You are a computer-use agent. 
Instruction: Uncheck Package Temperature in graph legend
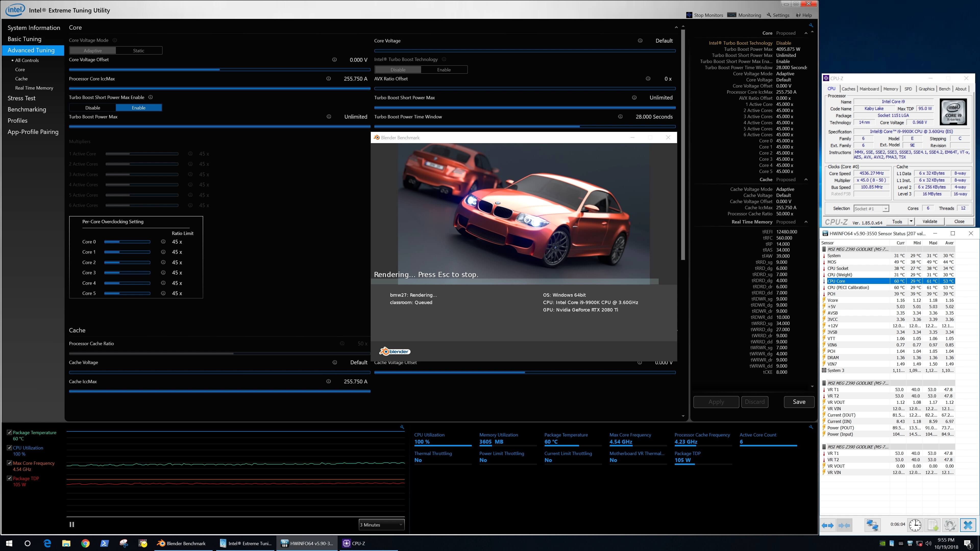[9, 432]
